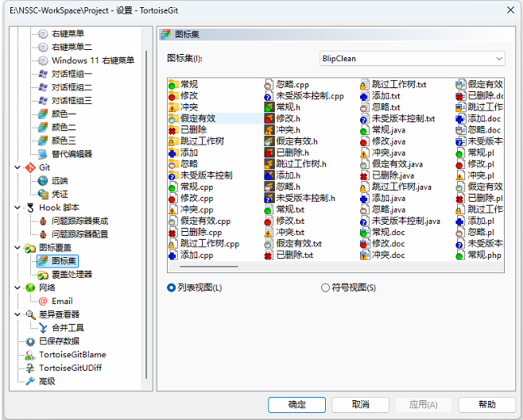Click the red Git diamond icon
Screen dimensions: 523x420
pyautogui.click(x=30, y=168)
